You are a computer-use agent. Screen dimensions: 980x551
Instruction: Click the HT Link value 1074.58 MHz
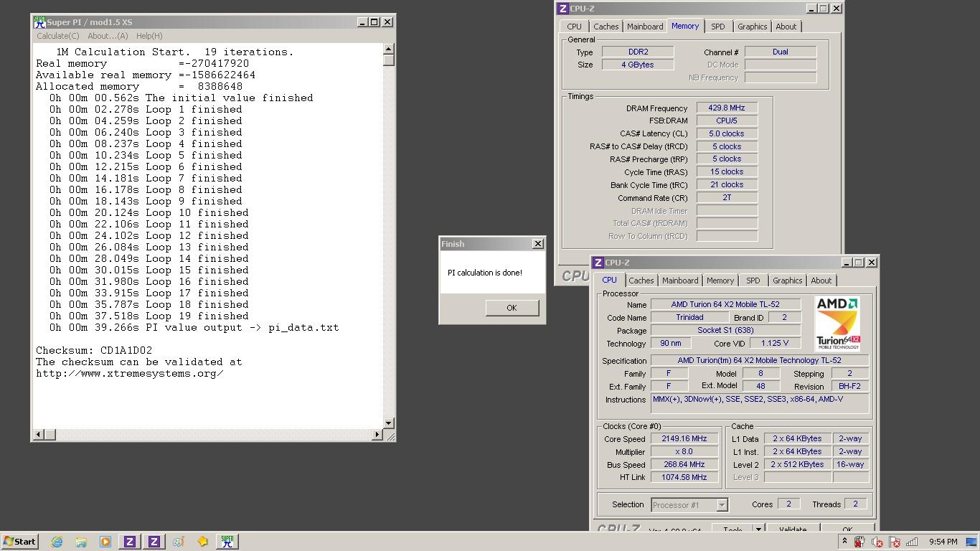pyautogui.click(x=684, y=477)
